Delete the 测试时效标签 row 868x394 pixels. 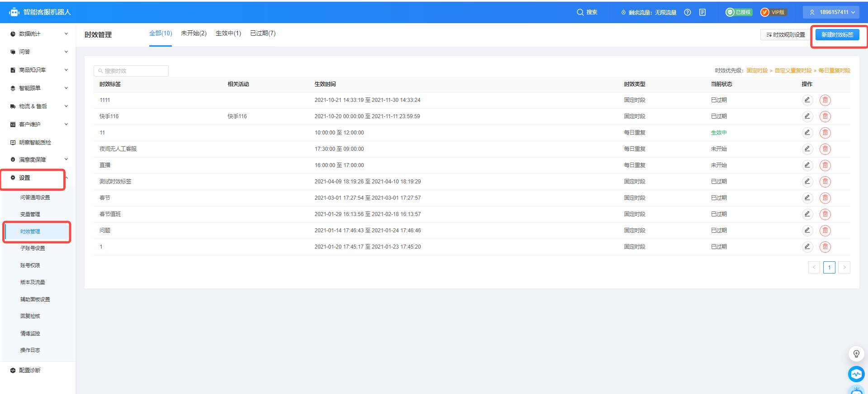click(825, 182)
